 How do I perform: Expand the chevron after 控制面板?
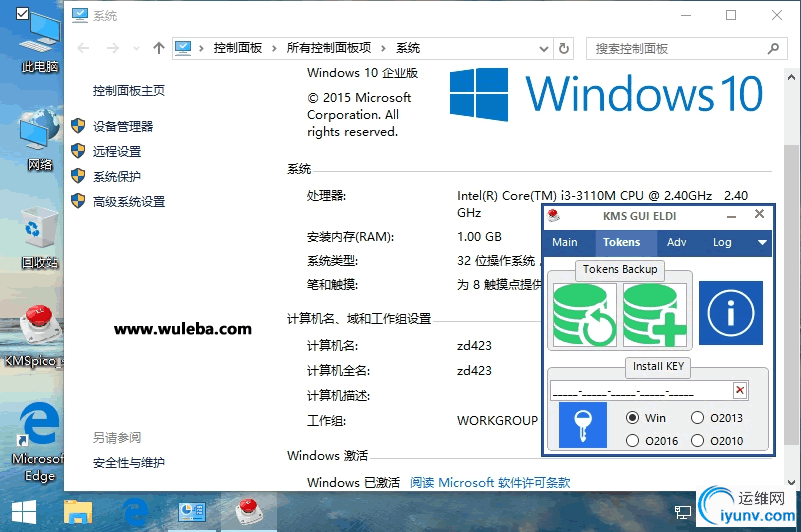[x=274, y=49]
